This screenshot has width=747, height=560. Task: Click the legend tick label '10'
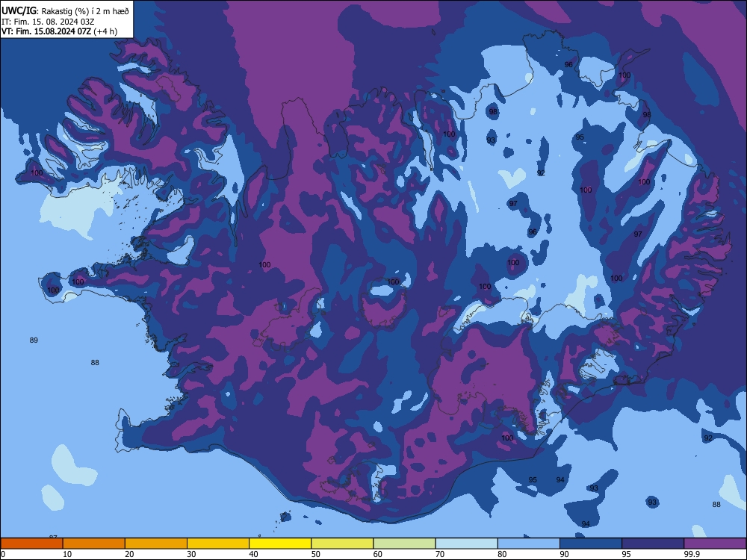click(67, 554)
